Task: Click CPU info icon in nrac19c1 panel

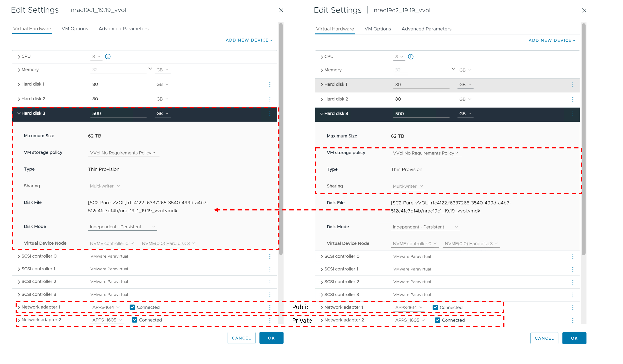Action: pyautogui.click(x=108, y=57)
